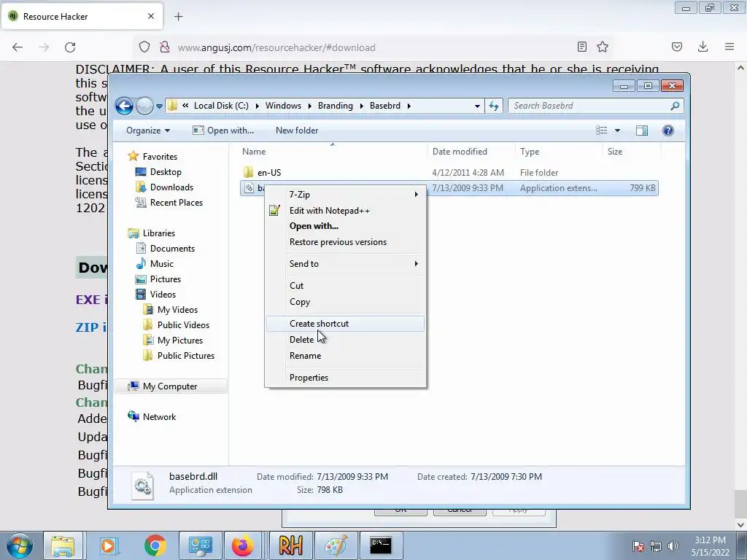Open the recent locations dropdown arrow
747x560 pixels.
pyautogui.click(x=159, y=106)
